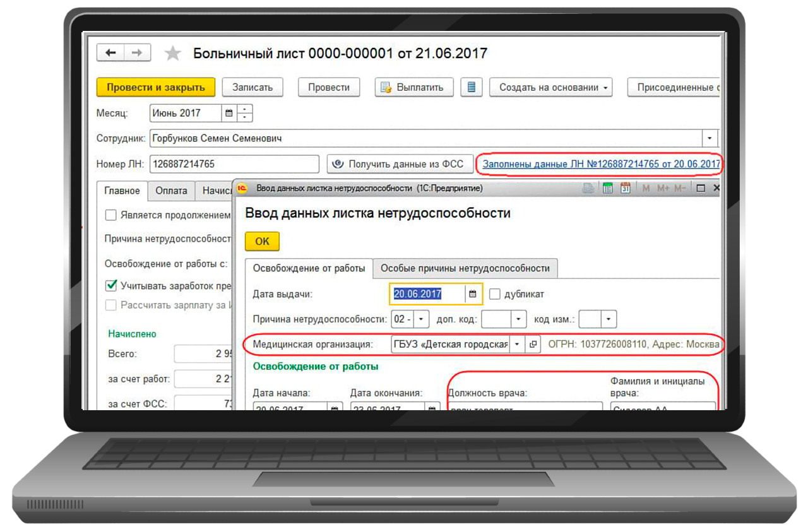Go back with the left arrow button
This screenshot has height=532, width=808.
110,53
